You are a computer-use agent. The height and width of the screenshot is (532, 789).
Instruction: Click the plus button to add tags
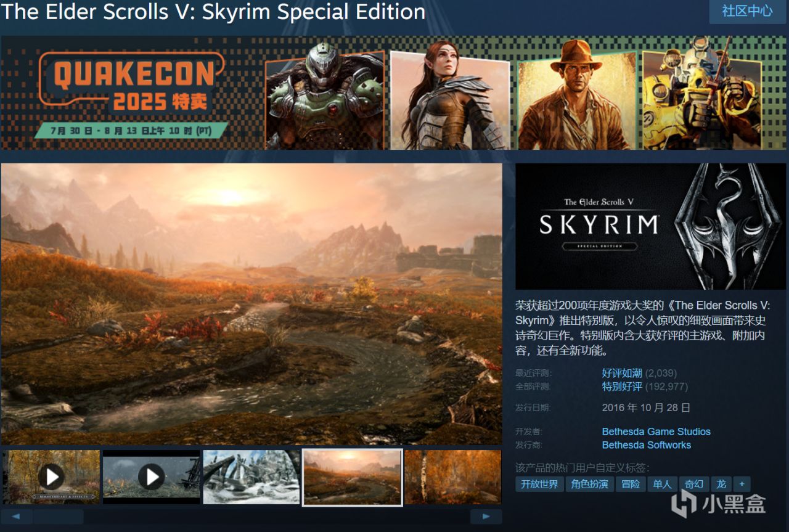coord(742,484)
